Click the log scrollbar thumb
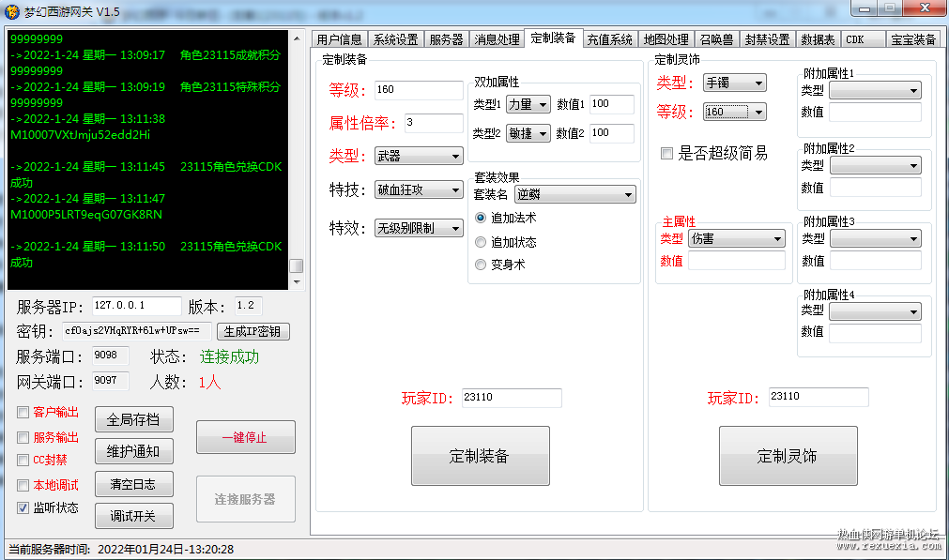The width and height of the screenshot is (949, 560). click(x=297, y=266)
